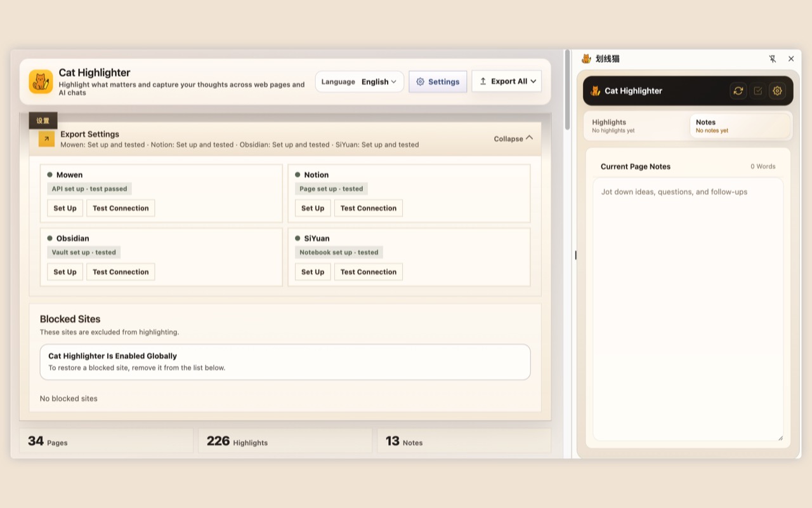Click the Current Page Notes text area
This screenshot has width=812, height=508.
[x=688, y=310]
